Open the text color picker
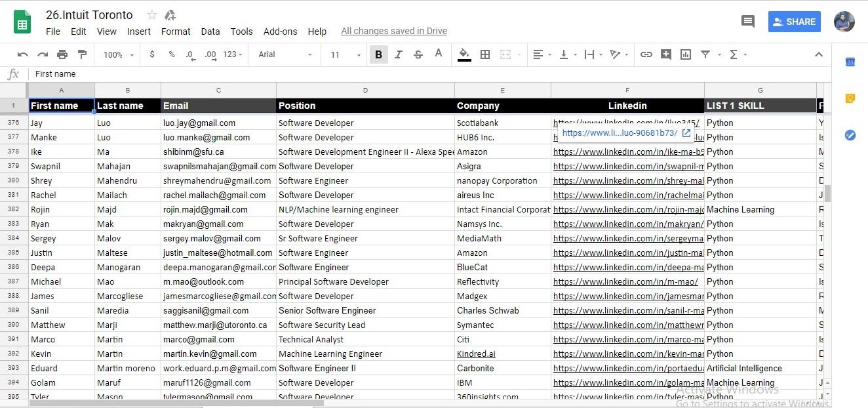This screenshot has height=408, width=868. tap(438, 54)
